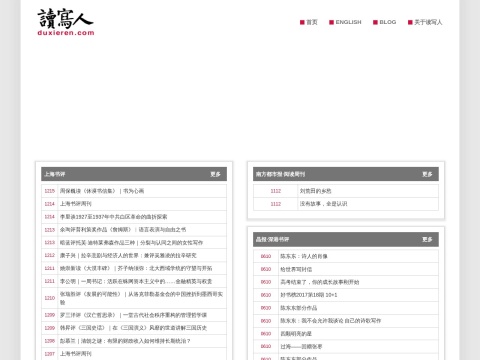This screenshot has height=360, width=480.
Task: Open the article 分裂与认同之间的女性写作
Action: [x=131, y=243]
